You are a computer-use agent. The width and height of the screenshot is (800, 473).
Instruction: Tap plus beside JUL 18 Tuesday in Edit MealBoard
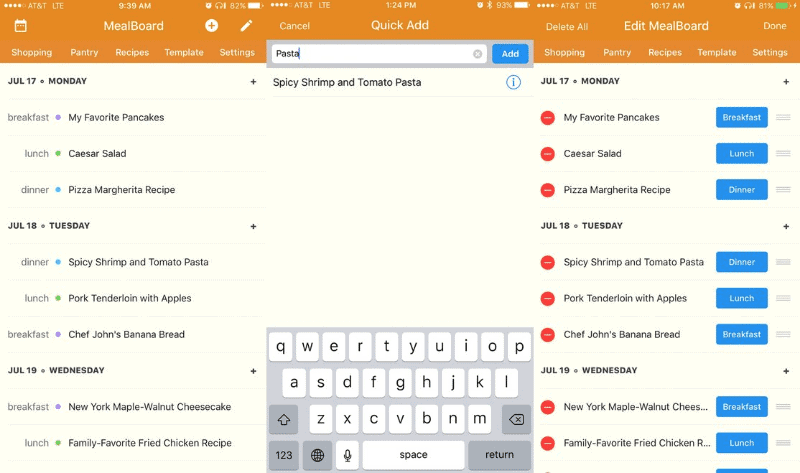pos(786,227)
